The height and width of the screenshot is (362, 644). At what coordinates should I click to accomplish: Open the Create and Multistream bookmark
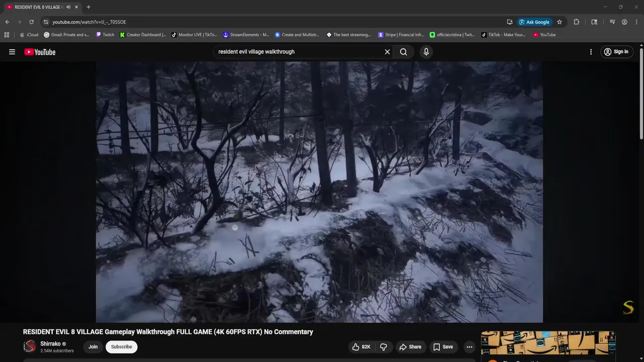[x=297, y=35]
